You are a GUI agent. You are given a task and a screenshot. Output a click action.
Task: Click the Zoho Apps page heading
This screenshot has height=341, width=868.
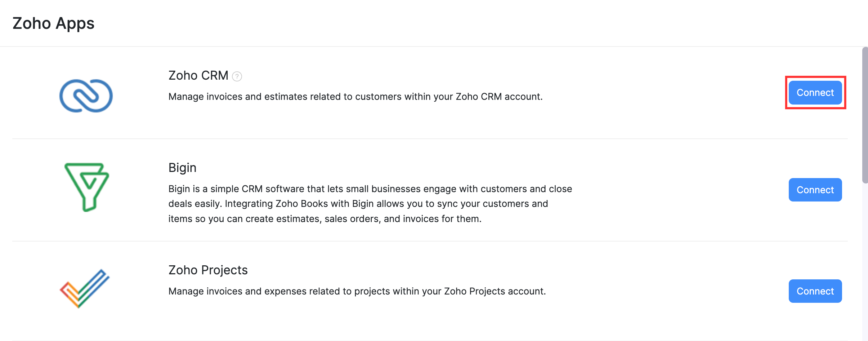[x=53, y=23]
